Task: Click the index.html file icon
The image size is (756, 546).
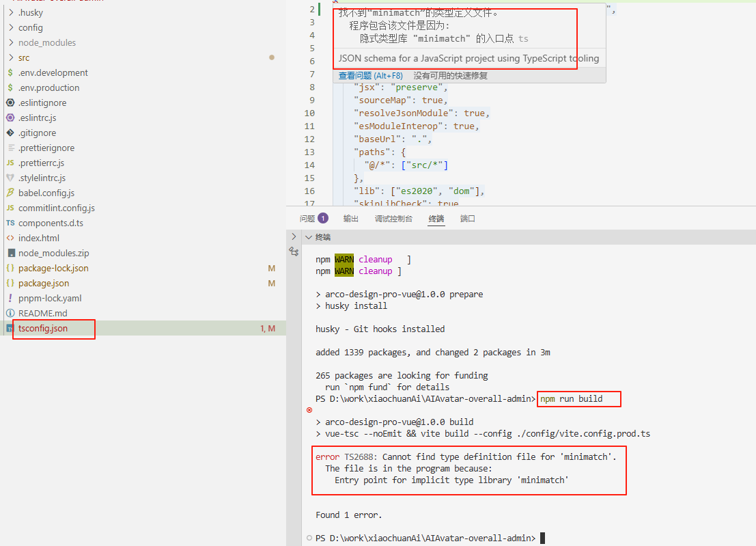Action: tap(10, 238)
